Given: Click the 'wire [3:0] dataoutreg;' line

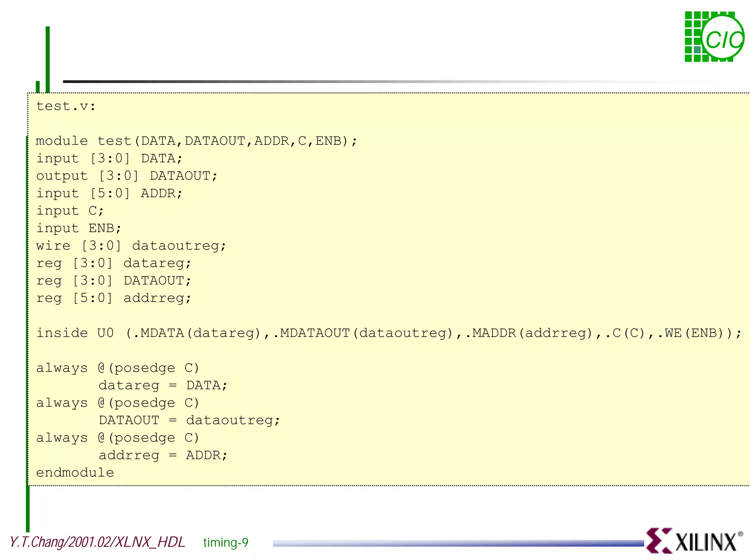Looking at the screenshot, I should click(x=131, y=246).
